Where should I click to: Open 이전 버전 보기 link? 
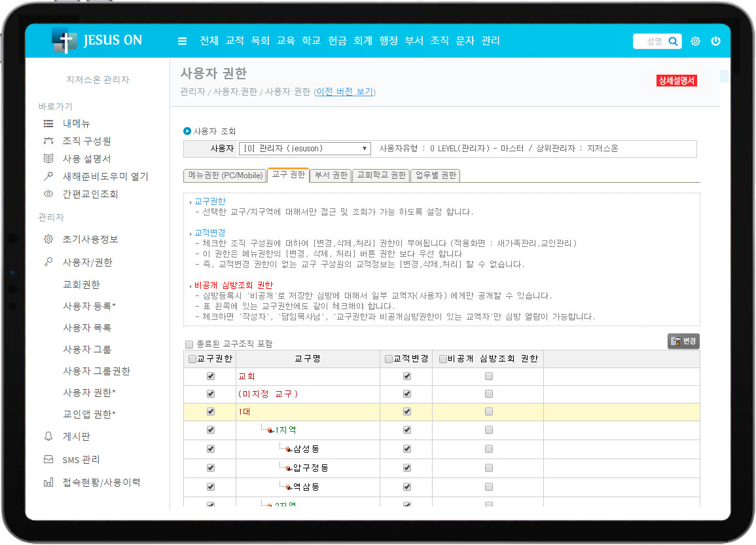(x=344, y=92)
